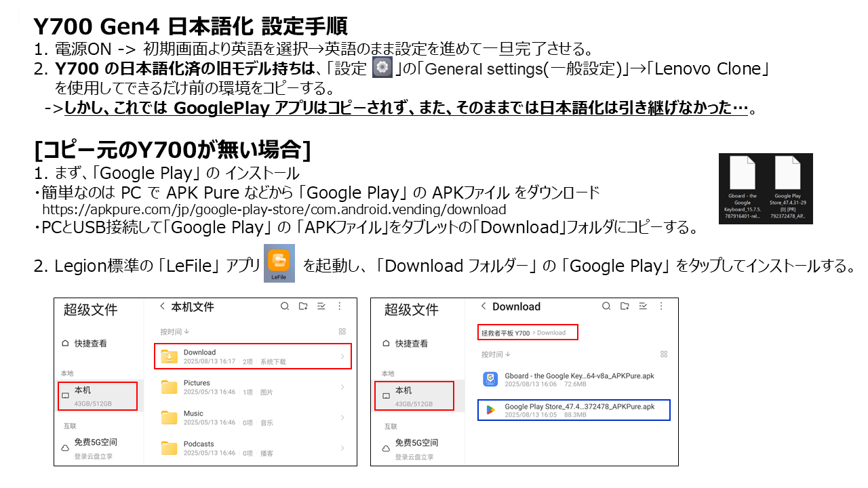868x488 pixels.
Task: Toggle grid view in the Download panel
Action: point(663,354)
